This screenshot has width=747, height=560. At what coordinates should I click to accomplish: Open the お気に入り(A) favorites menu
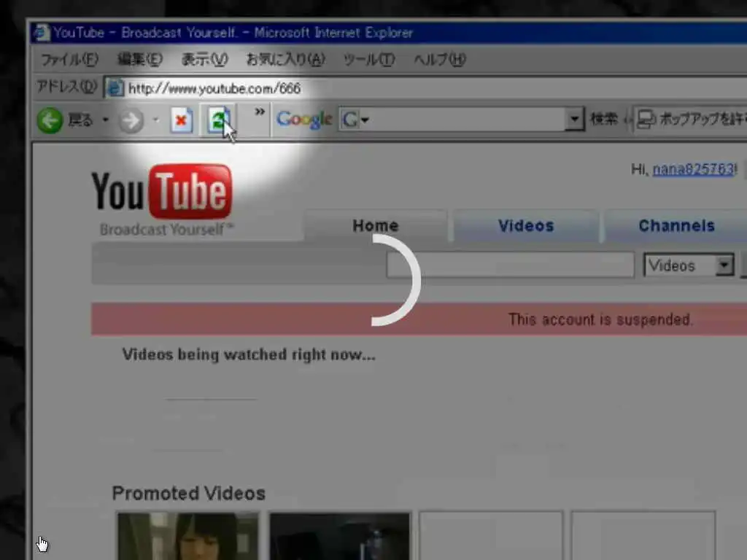point(286,60)
